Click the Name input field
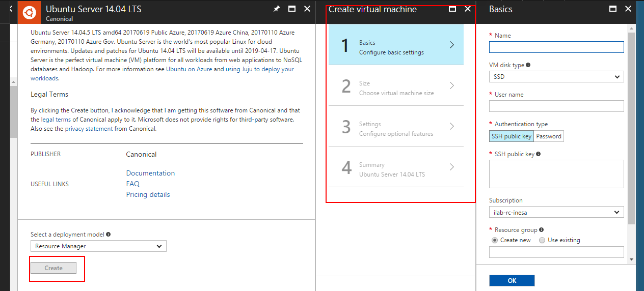The height and width of the screenshot is (291, 644). point(556,47)
